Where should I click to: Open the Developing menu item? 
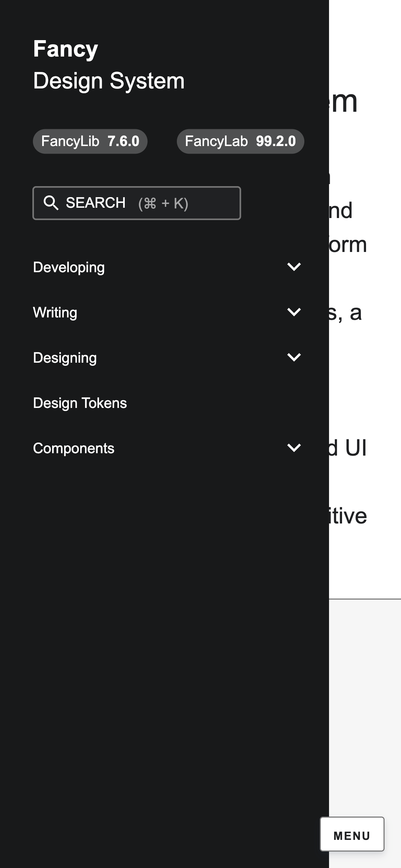(69, 267)
